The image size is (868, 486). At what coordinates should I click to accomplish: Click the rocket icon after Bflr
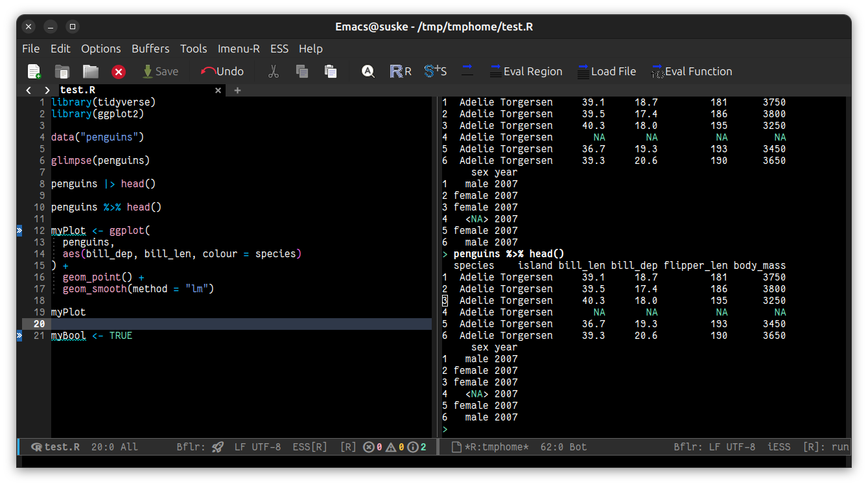pyautogui.click(x=218, y=447)
